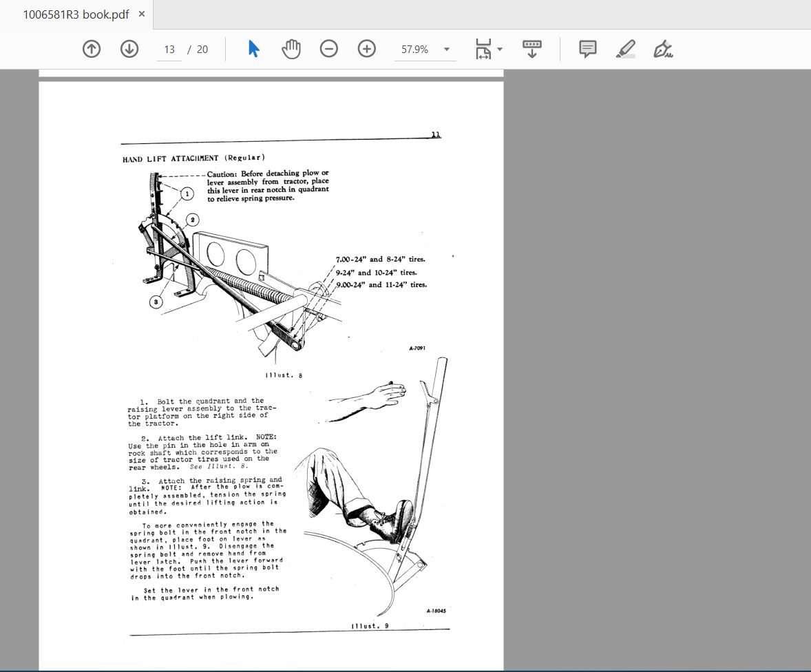Click step 1 Bolt the quadrant paragraph

pyautogui.click(x=202, y=412)
